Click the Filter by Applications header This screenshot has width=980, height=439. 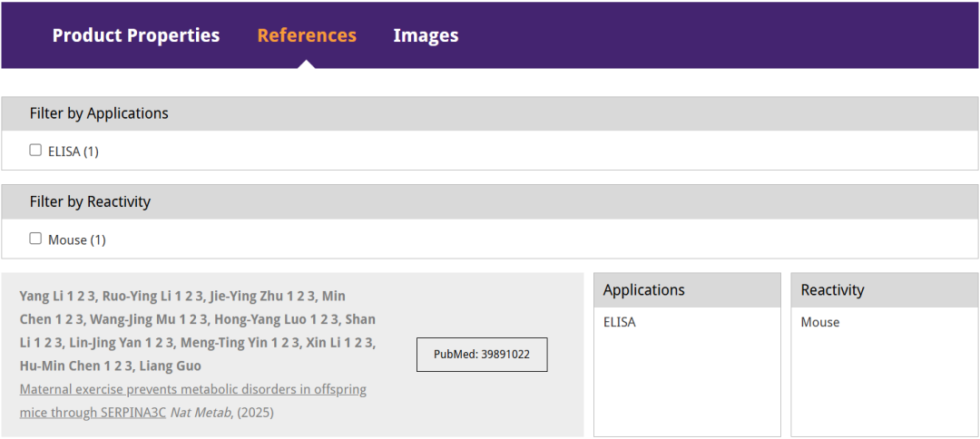point(490,113)
